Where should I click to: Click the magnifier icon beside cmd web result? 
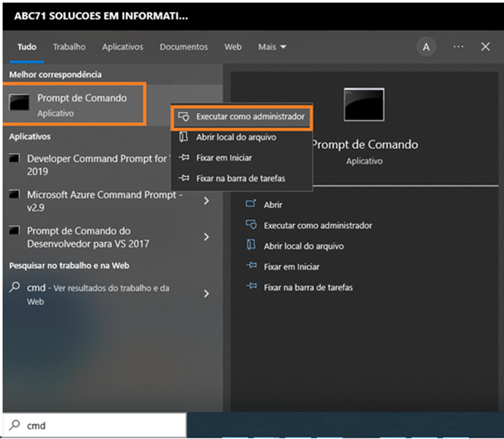pyautogui.click(x=15, y=287)
